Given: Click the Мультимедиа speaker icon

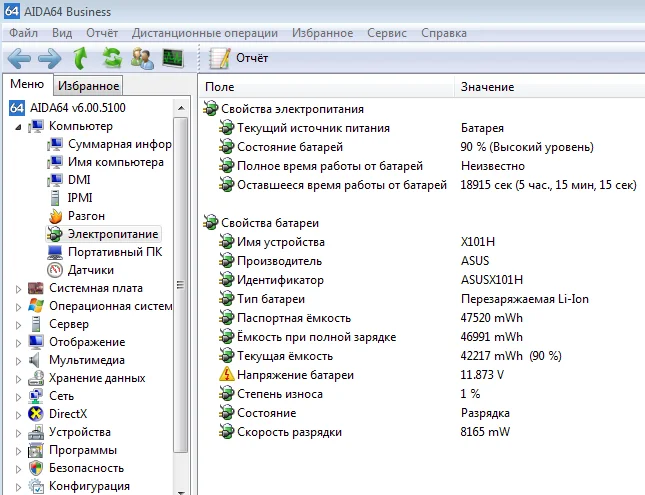Looking at the screenshot, I should (35, 360).
